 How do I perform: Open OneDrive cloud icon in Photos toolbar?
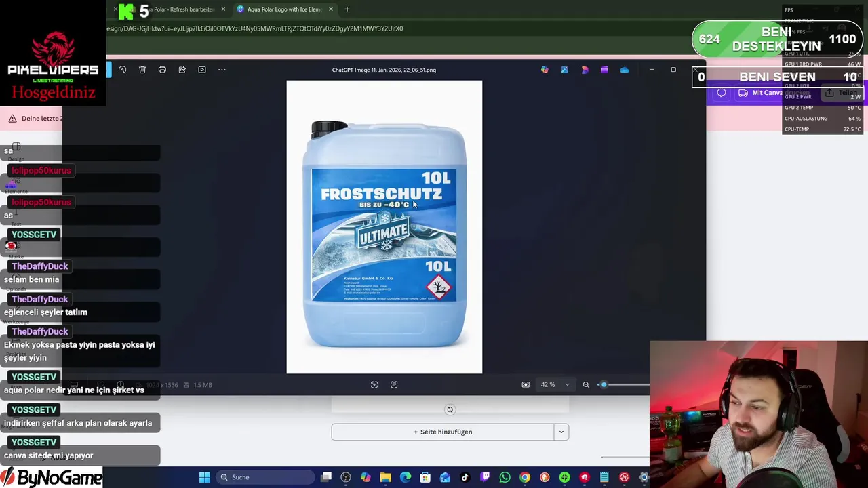pyautogui.click(x=625, y=70)
